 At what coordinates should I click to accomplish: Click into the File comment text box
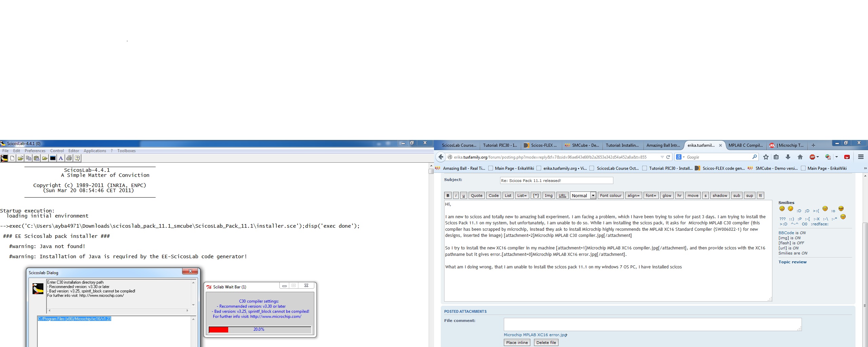tap(652, 324)
